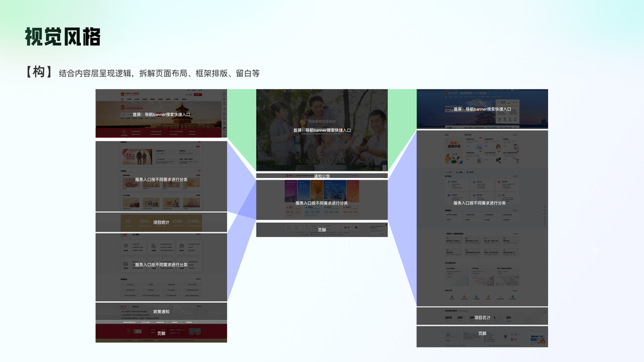Screen dimensions: 644x362
Task: Select the 【构】 heading marker
Action: pyautogui.click(x=39, y=72)
